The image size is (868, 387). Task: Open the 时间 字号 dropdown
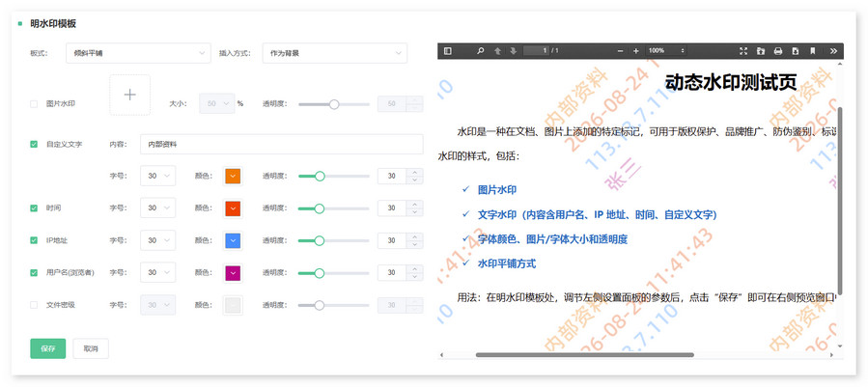tap(158, 208)
